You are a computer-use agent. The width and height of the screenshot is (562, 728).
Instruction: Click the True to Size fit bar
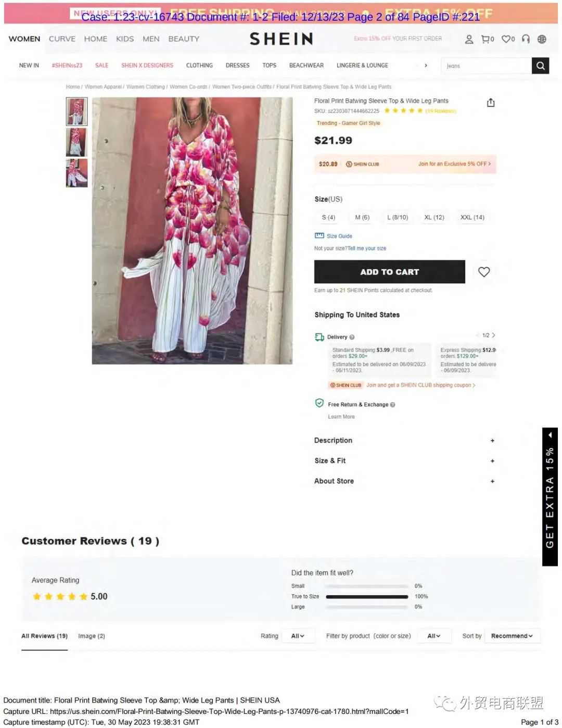click(x=367, y=597)
